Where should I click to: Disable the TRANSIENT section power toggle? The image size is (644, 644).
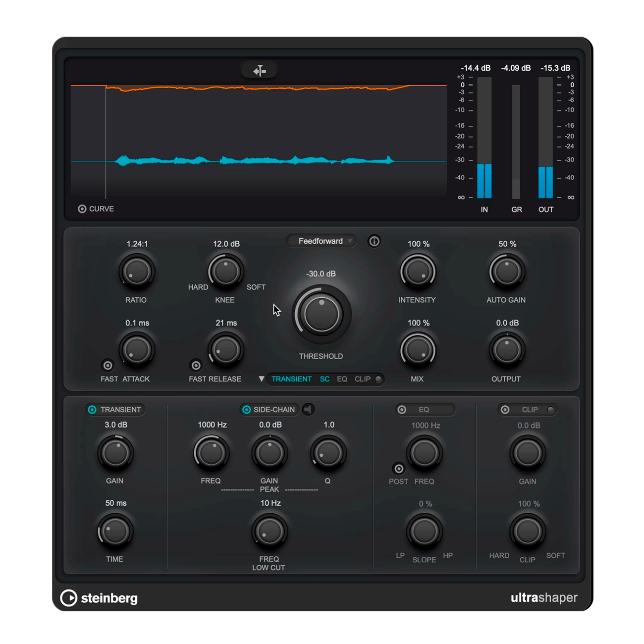92,410
